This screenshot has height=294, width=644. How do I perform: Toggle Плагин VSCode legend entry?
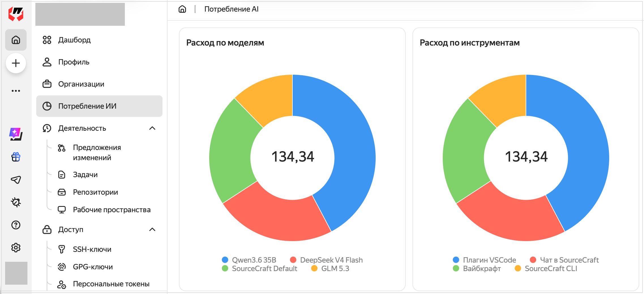[484, 260]
